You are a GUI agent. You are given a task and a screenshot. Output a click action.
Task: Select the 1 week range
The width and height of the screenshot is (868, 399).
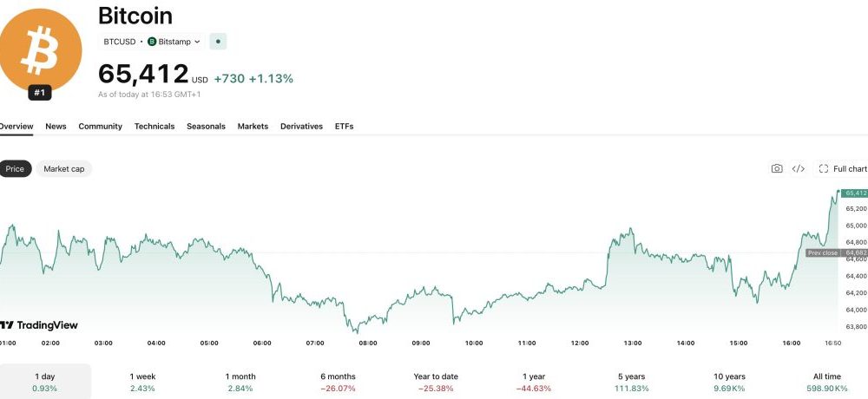pyautogui.click(x=143, y=382)
